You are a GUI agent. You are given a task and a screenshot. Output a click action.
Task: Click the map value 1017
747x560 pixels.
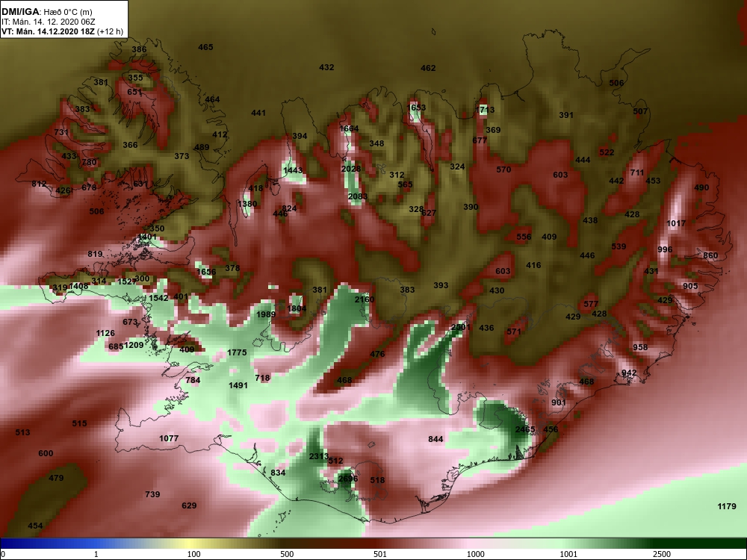pos(675,223)
